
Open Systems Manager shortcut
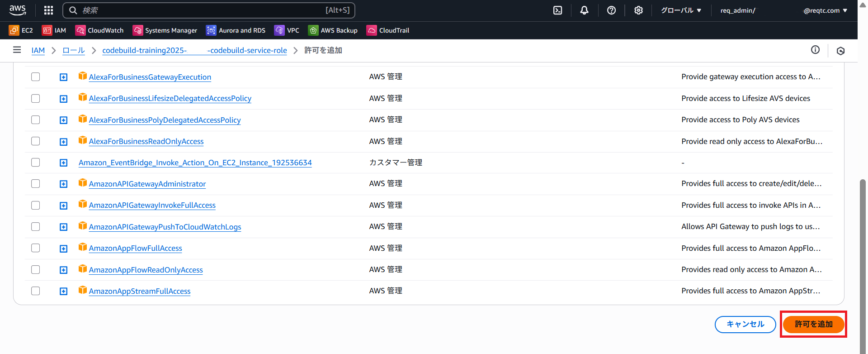[x=165, y=30]
